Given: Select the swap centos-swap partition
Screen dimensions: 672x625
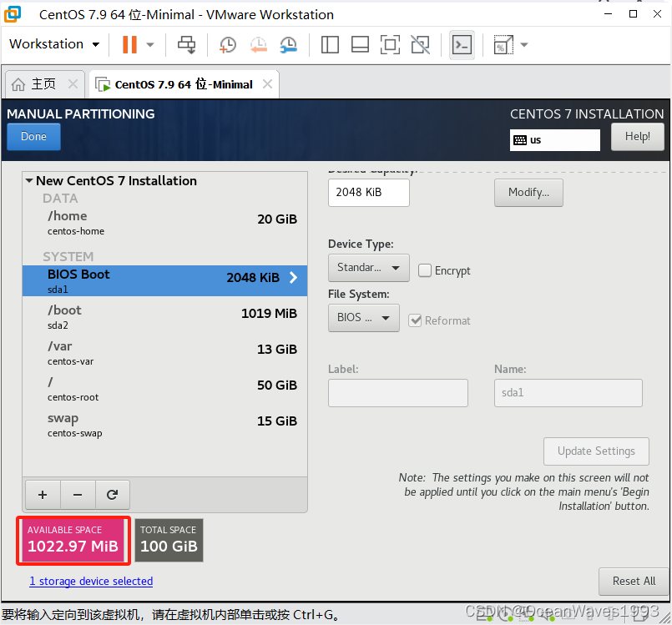Looking at the screenshot, I should coord(164,425).
